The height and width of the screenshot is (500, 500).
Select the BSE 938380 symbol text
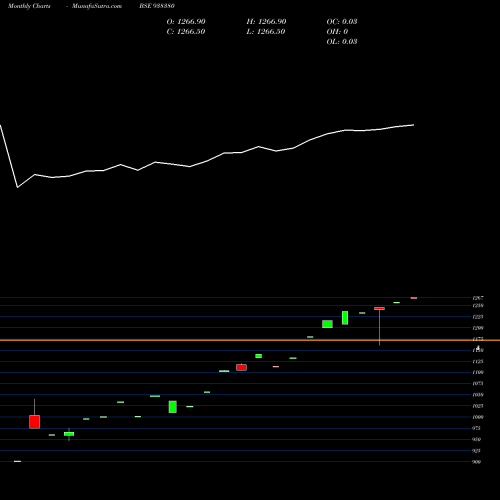coord(157,6)
